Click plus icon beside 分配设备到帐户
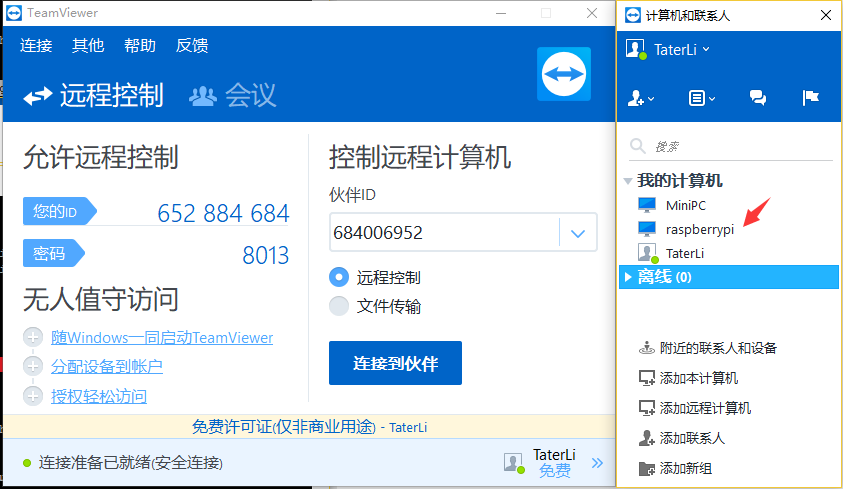This screenshot has height=489, width=843. (33, 366)
